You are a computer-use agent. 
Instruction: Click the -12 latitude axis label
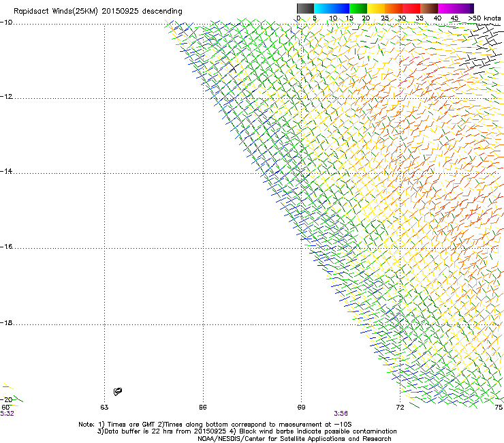(x=6, y=97)
